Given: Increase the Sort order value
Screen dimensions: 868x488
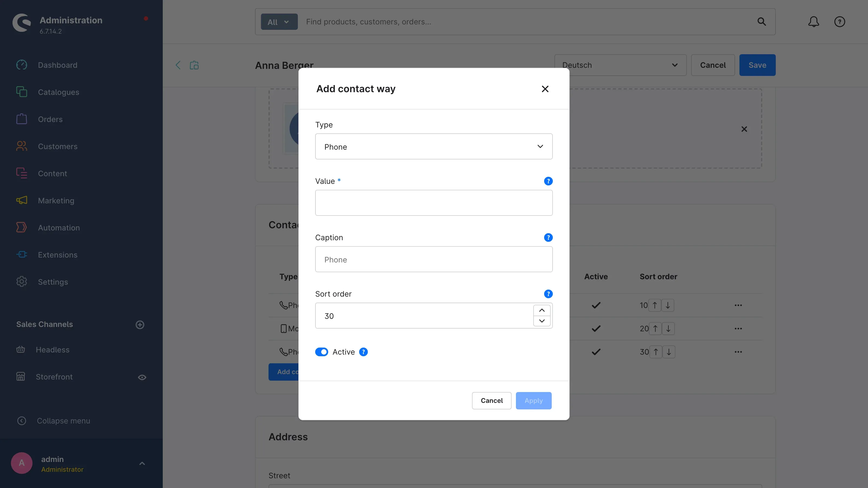Looking at the screenshot, I should 542,310.
